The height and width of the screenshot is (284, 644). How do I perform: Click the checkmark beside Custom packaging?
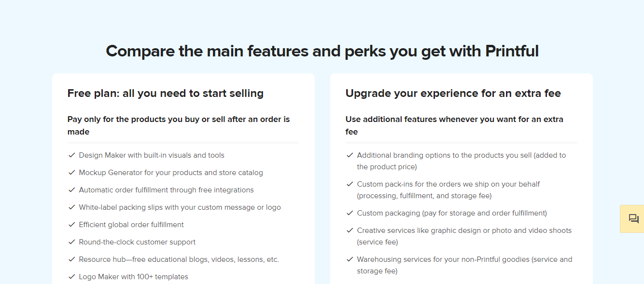coord(349,213)
